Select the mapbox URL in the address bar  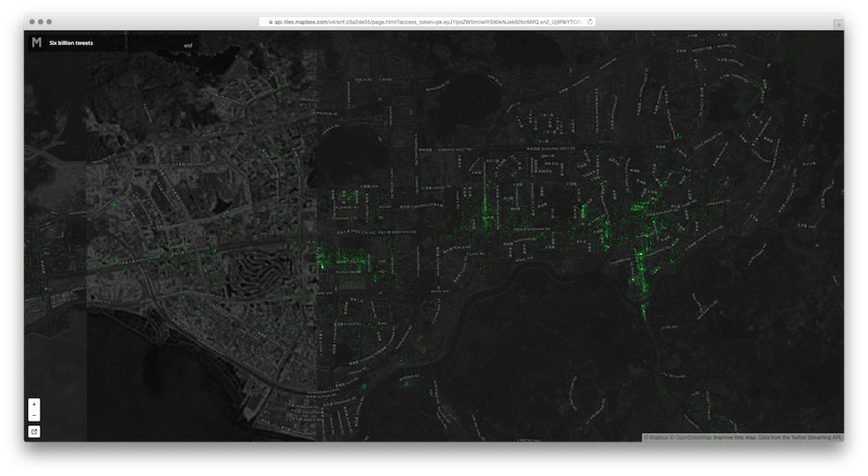tap(428, 22)
